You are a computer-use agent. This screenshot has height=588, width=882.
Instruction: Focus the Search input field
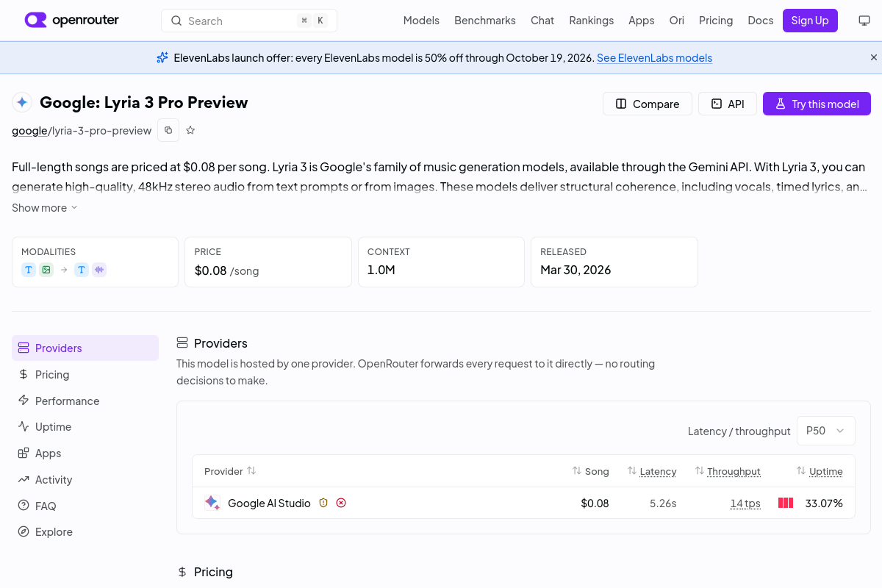tap(249, 21)
